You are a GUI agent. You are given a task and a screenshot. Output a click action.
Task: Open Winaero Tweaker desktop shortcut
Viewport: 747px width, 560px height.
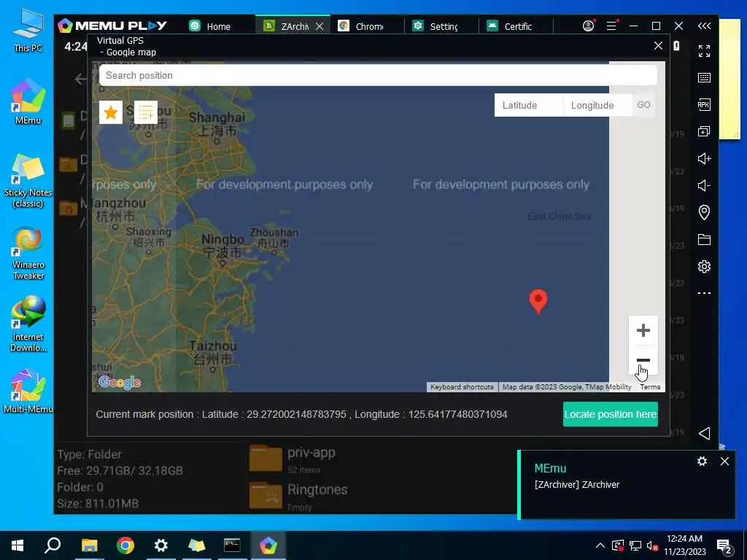[28, 253]
